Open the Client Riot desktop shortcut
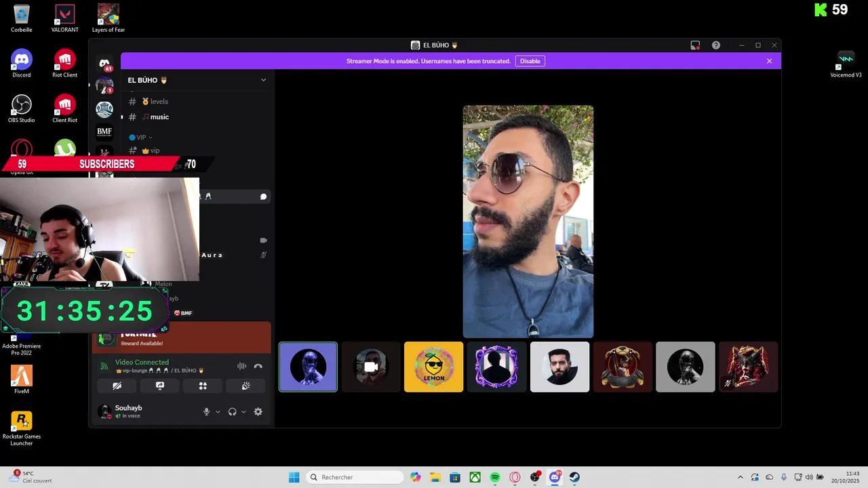868x488 pixels. pos(65,108)
